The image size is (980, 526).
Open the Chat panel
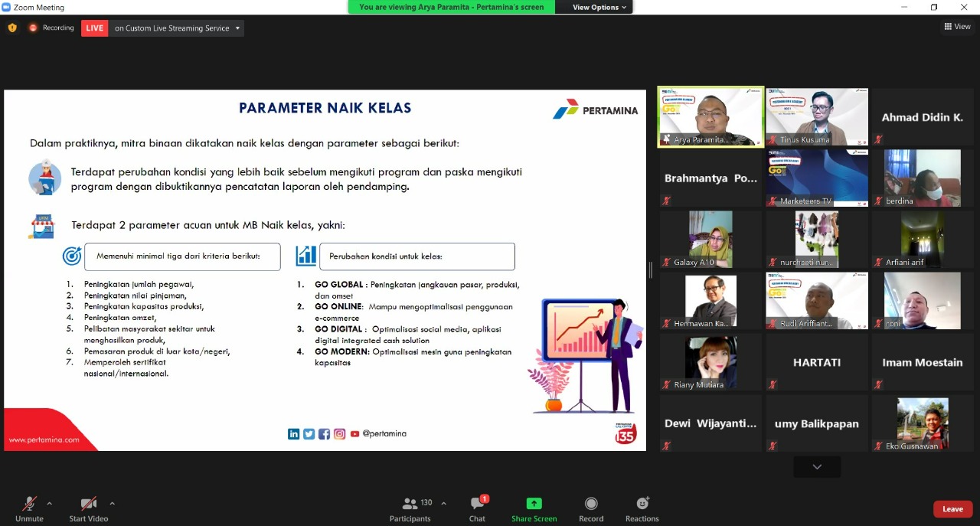coord(477,509)
